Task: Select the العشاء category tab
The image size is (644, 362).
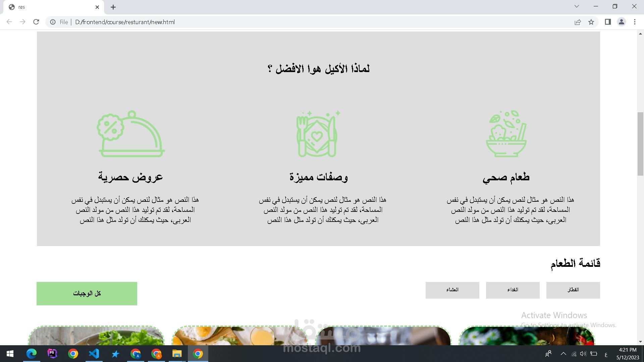Action: click(452, 290)
